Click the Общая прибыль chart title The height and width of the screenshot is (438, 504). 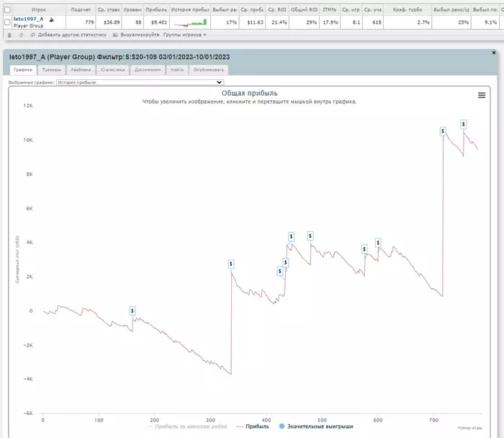point(249,93)
